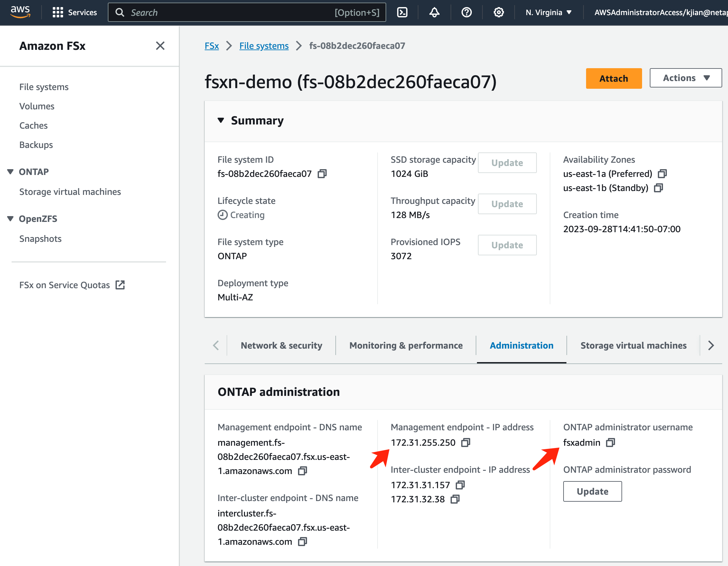Open the settings gear in the top bar
The height and width of the screenshot is (566, 728).
(x=498, y=12)
